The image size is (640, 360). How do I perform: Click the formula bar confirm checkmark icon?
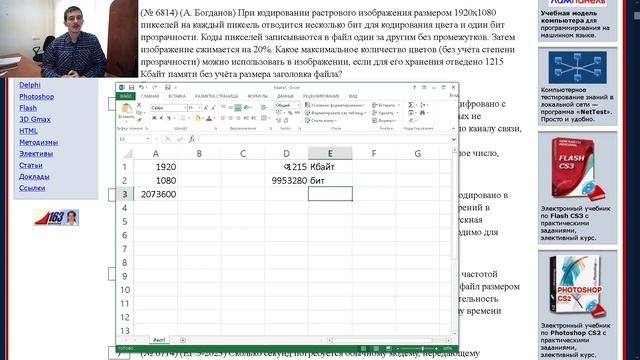coord(180,139)
